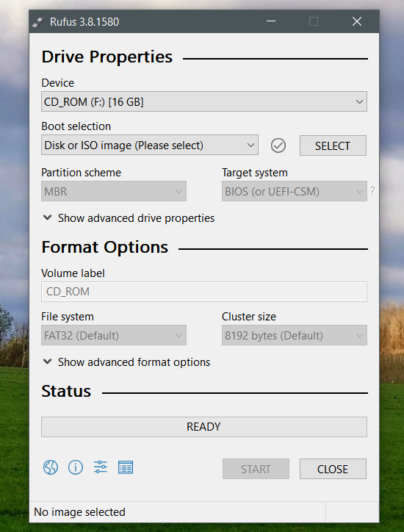Viewport: 404px width, 532px height.
Task: Click the checksum checkmark icon
Action: tap(278, 145)
